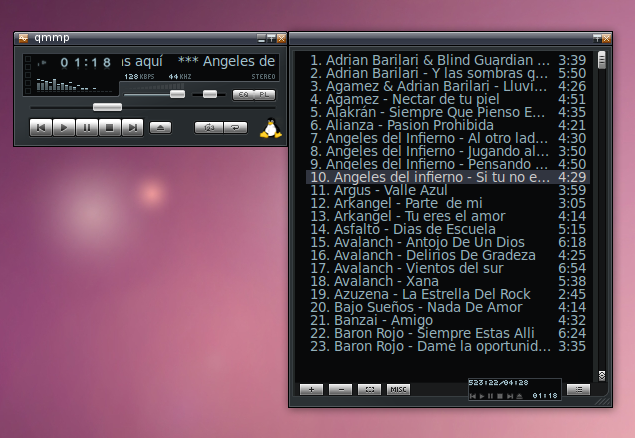Open the qmmp main menu icon in title bar
This screenshot has height=438, width=635.
[x=23, y=38]
